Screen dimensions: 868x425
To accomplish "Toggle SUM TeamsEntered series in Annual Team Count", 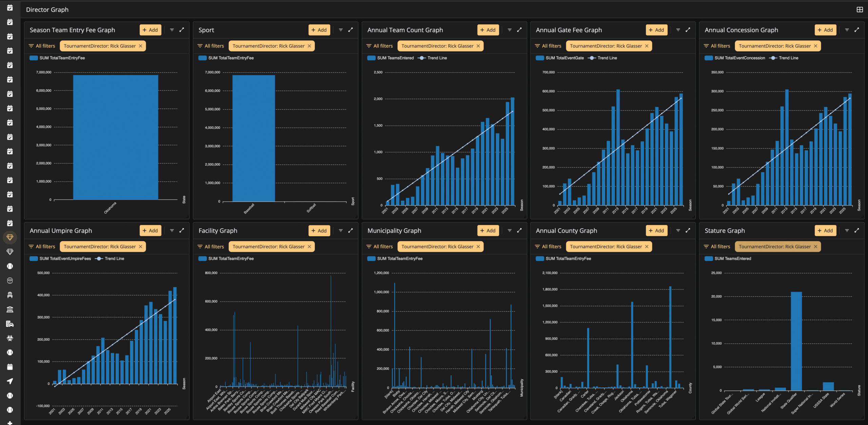I will [391, 58].
